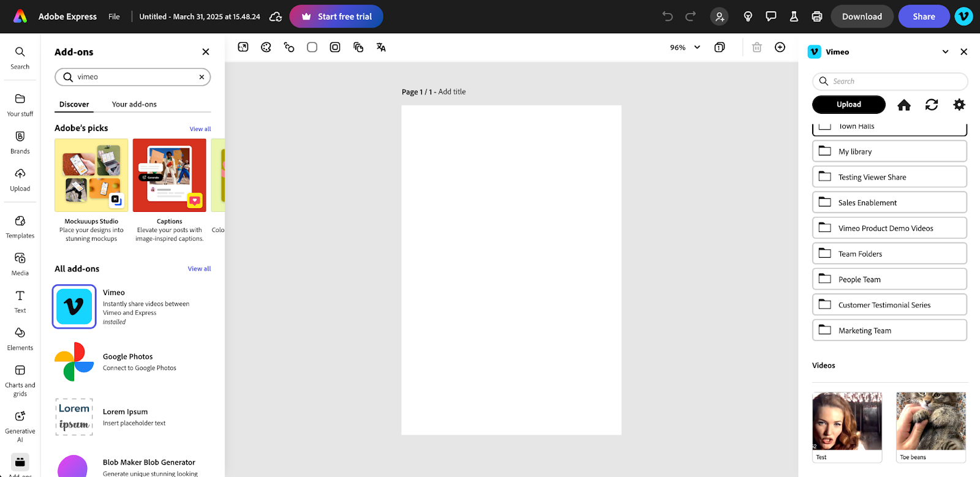Select the Toe beans video thumbnail
980x477 pixels.
(930, 421)
